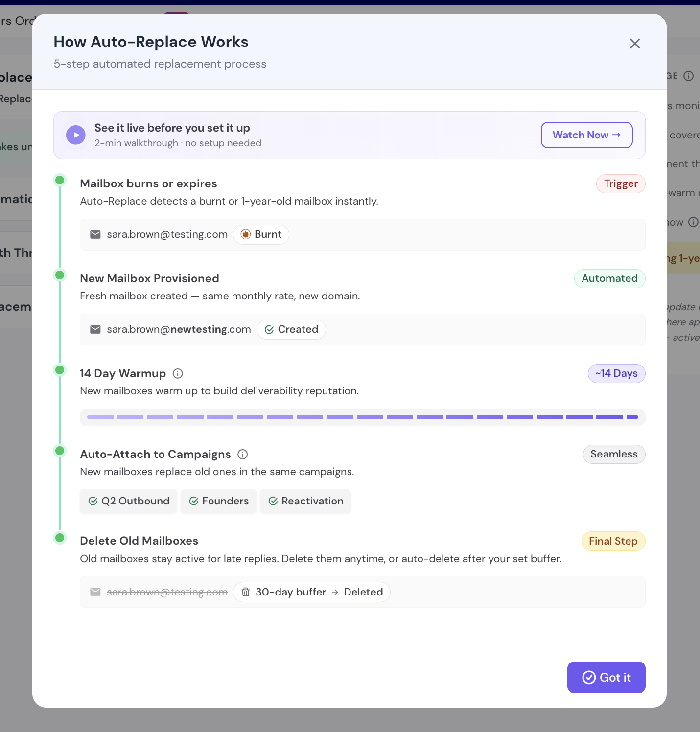Click the envelope icon beside sara.brown@newtesting.com
This screenshot has height=732, width=700.
95,330
